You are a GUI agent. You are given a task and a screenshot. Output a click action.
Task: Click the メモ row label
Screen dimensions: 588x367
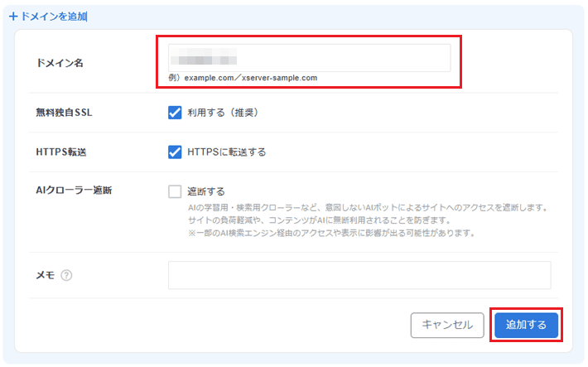[46, 275]
